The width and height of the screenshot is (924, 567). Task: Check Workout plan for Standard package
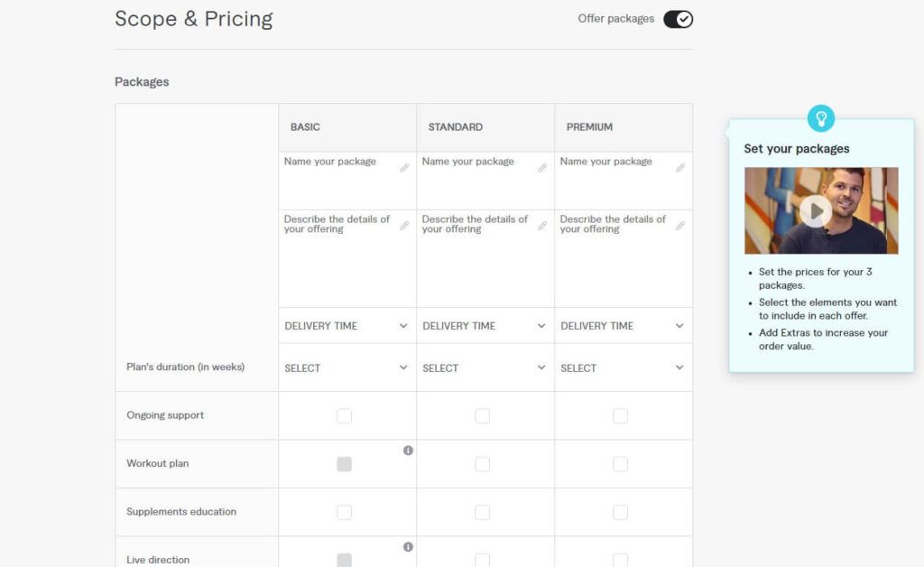tap(482, 464)
